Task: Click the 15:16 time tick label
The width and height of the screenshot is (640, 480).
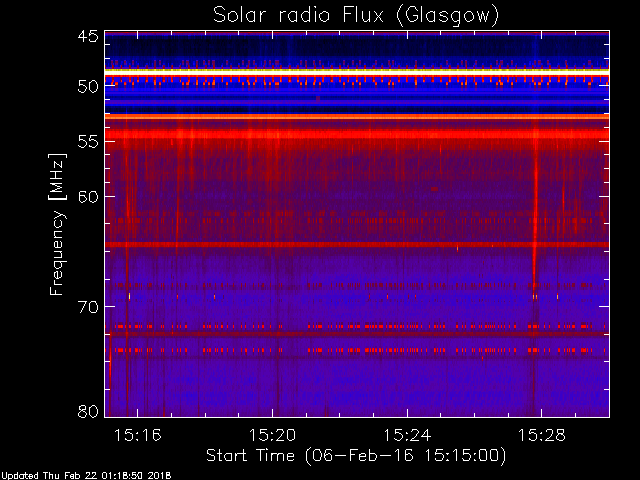Action: 138,436
